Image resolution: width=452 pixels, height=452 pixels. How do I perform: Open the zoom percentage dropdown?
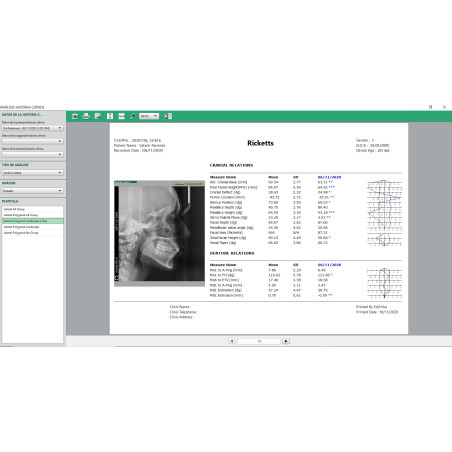(149, 116)
